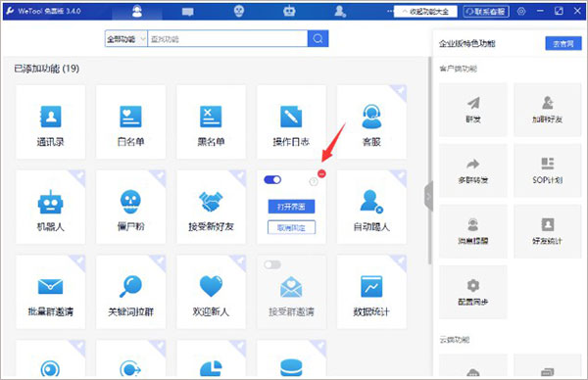Image resolution: width=588 pixels, height=380 pixels.
Task: Open the 通讯录 contacts feature
Action: click(x=50, y=122)
